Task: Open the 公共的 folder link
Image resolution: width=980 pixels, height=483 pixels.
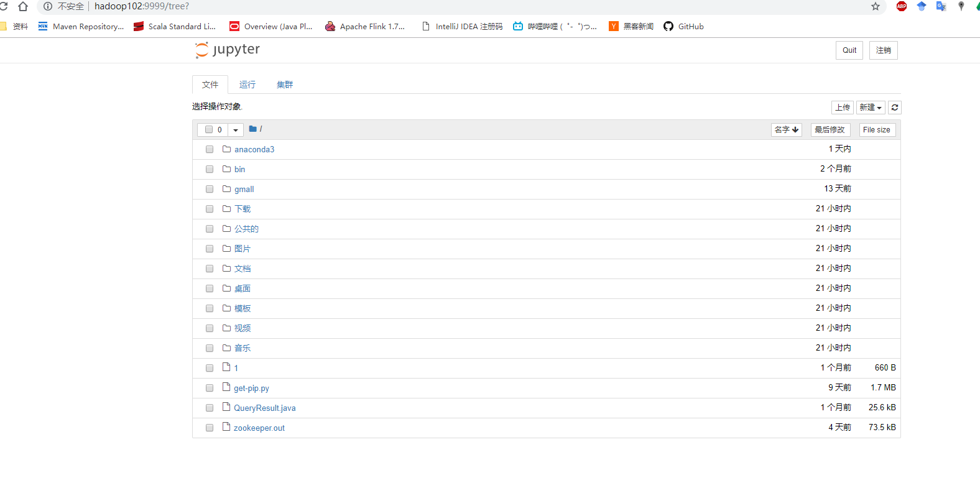Action: (246, 229)
